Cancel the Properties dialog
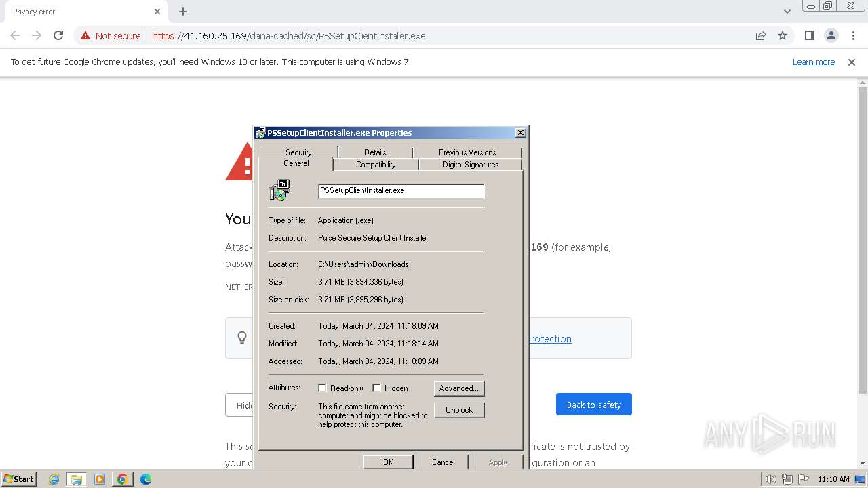Viewport: 868px width, 488px height. (x=443, y=462)
